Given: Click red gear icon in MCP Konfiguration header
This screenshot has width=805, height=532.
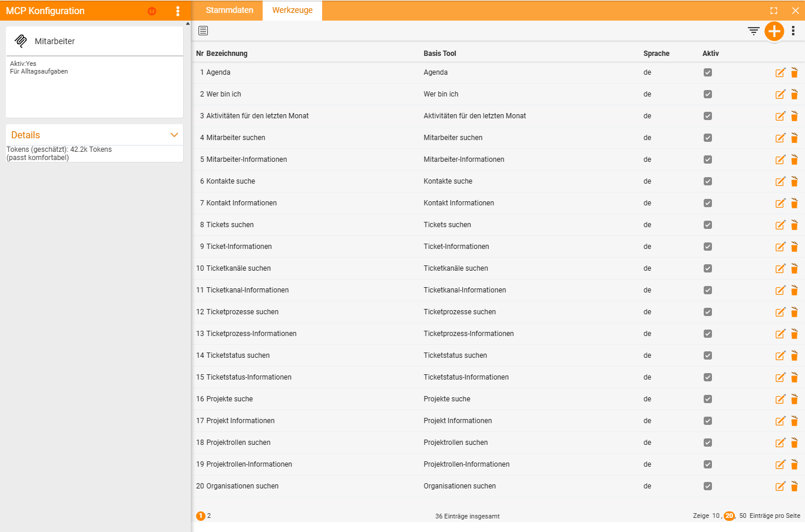Looking at the screenshot, I should 152,11.
